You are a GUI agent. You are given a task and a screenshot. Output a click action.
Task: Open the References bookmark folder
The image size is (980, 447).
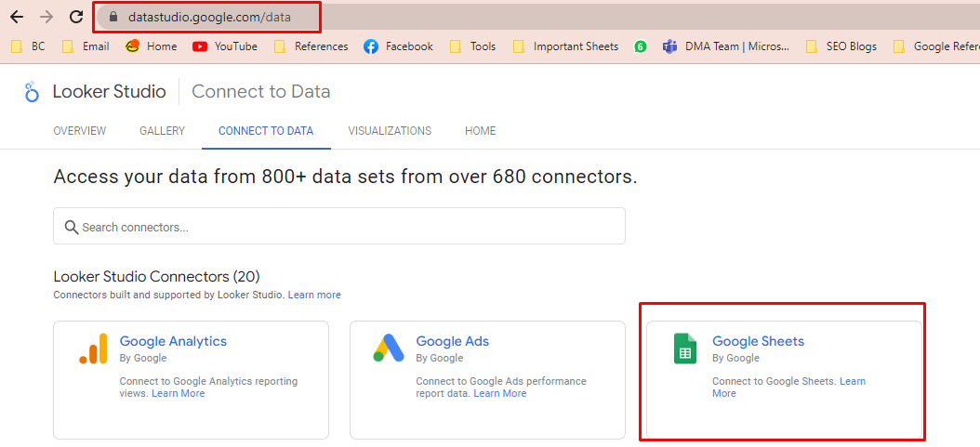[x=311, y=46]
